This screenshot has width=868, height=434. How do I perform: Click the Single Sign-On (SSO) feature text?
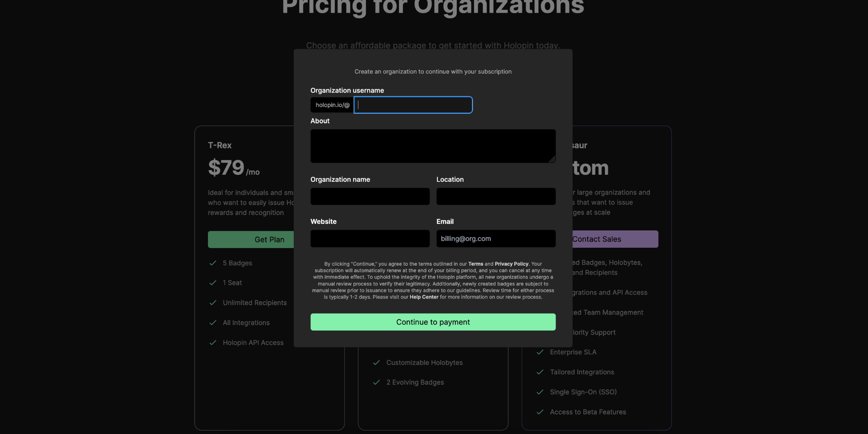click(583, 392)
